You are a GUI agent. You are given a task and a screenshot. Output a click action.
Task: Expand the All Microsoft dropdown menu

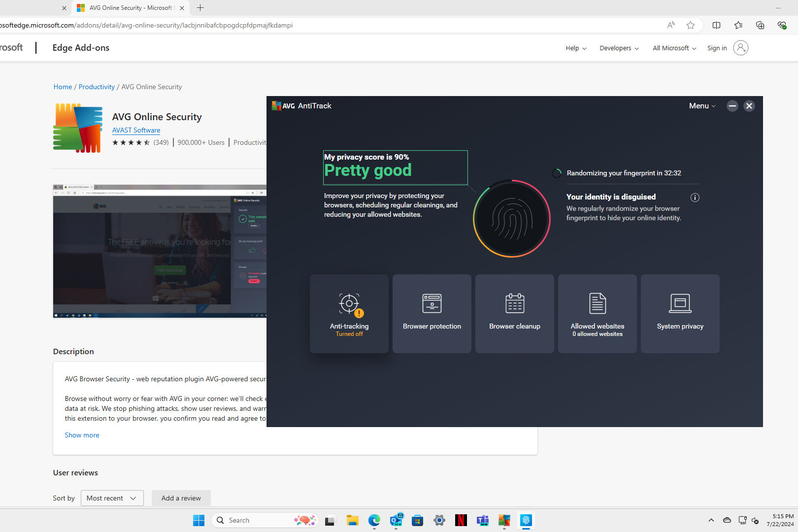(674, 48)
